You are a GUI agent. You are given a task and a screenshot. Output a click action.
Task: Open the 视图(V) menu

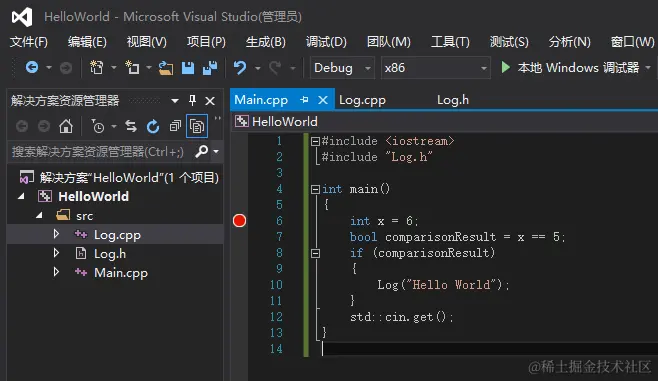[x=146, y=42]
